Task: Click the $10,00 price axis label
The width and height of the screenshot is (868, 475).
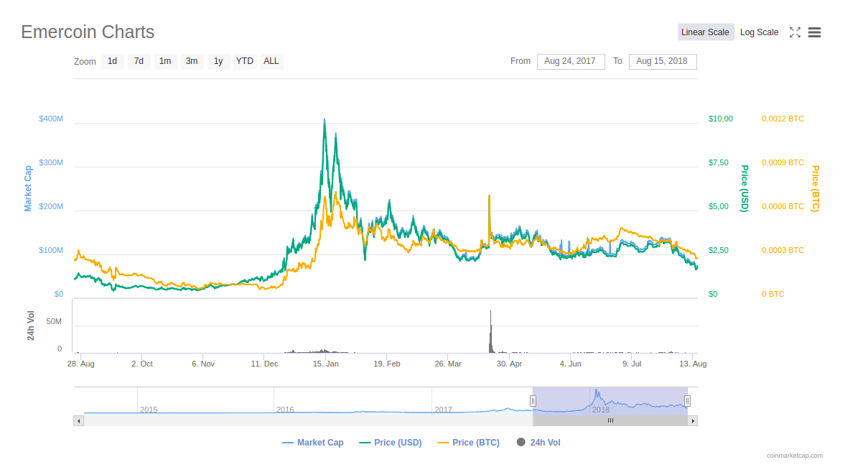Action: tap(721, 119)
